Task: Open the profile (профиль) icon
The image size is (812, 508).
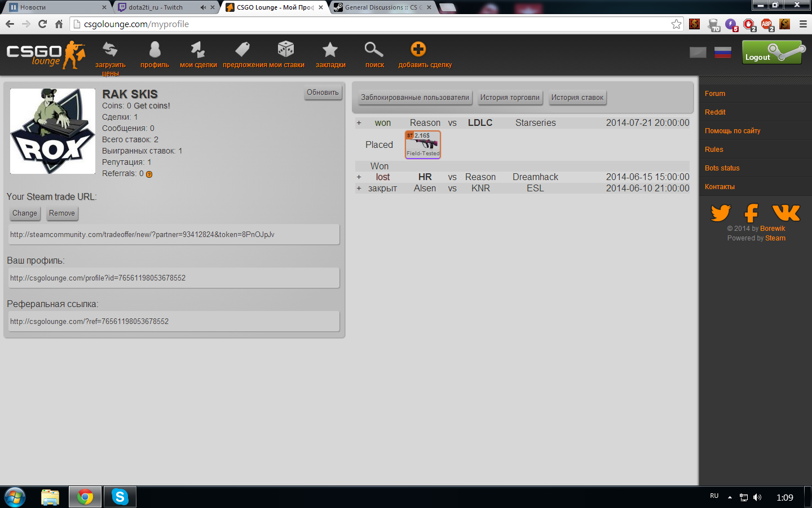Action: click(155, 50)
